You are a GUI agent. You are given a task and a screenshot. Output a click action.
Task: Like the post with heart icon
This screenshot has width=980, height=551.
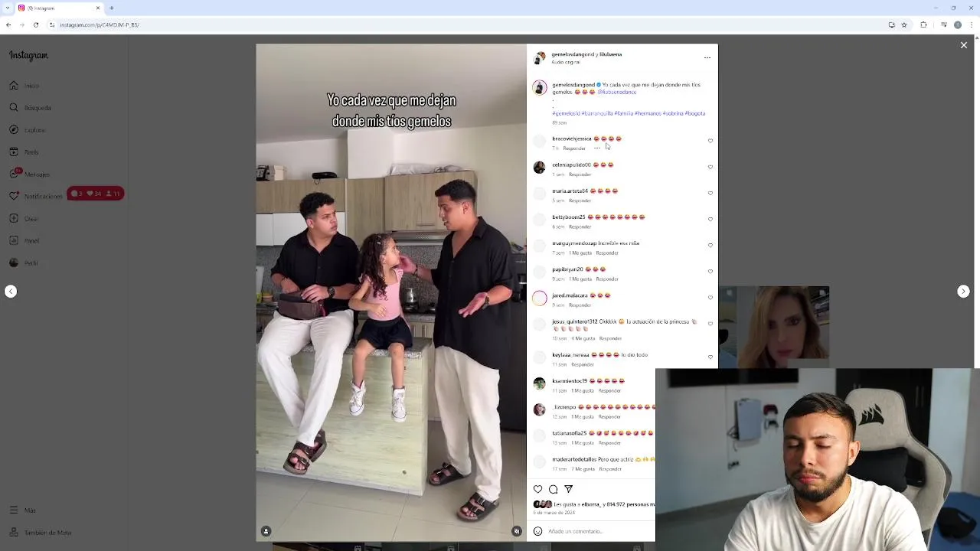pyautogui.click(x=537, y=489)
